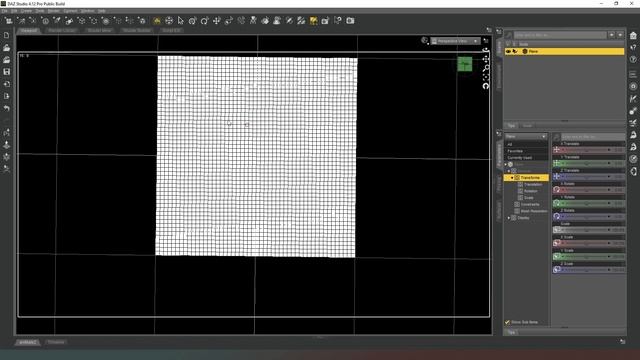Collapse the Transforms group in property tree

[x=512, y=178]
